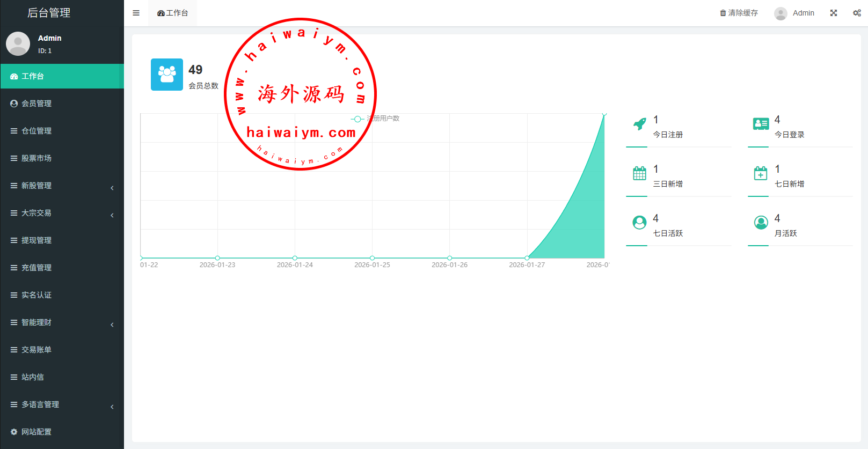868x449 pixels.
Task: Click the 清除缓存 button
Action: coord(739,13)
